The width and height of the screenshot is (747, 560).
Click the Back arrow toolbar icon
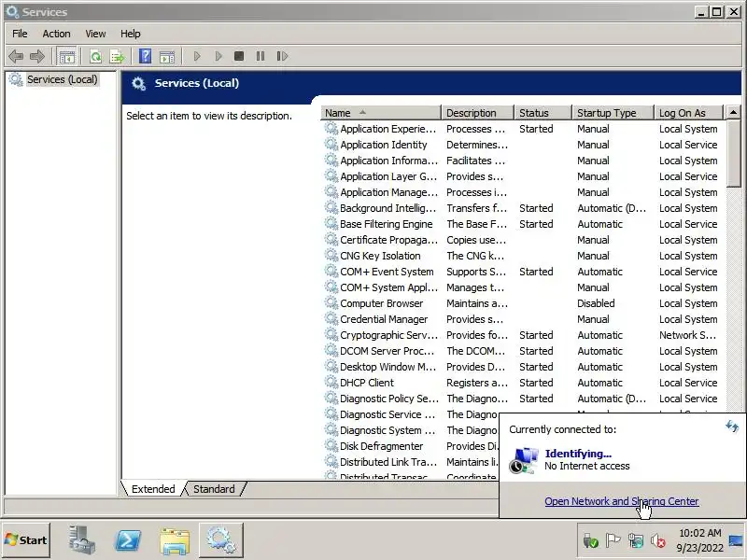click(x=16, y=56)
